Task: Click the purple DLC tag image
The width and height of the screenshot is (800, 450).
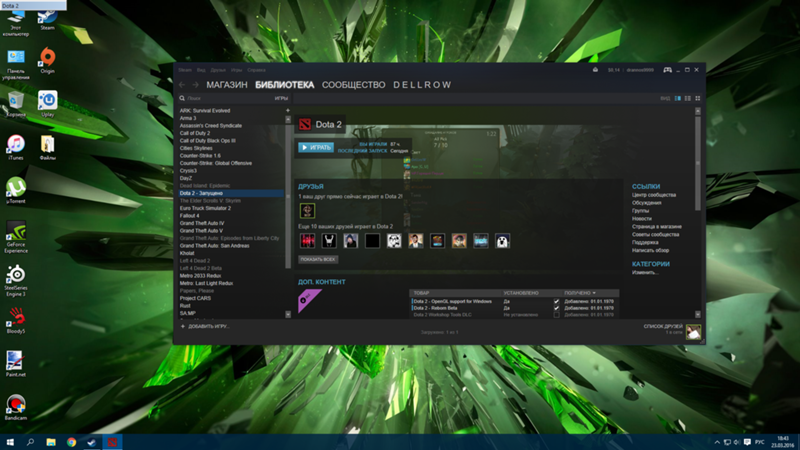Action: tap(309, 301)
